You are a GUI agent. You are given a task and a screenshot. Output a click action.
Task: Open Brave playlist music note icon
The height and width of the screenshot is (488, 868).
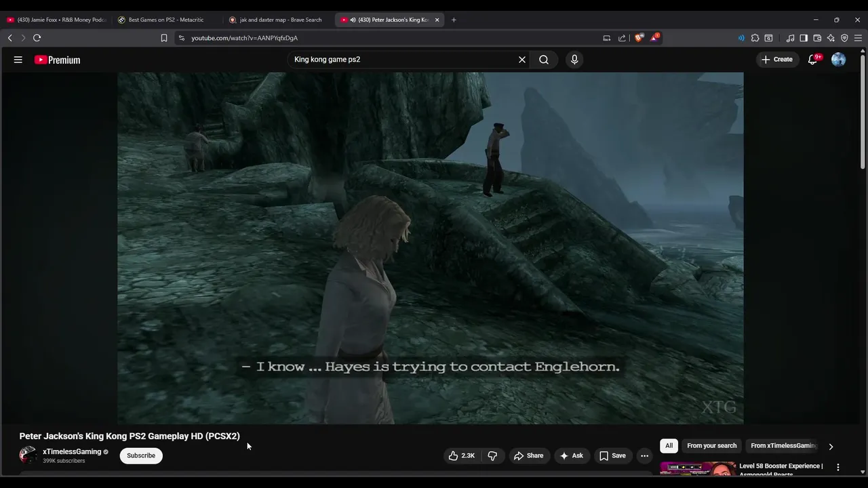point(790,38)
